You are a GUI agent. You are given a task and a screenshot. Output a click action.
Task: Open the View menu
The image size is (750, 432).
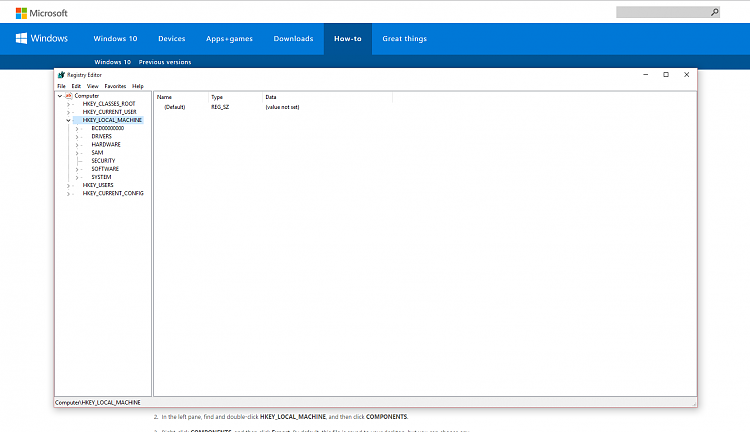92,86
